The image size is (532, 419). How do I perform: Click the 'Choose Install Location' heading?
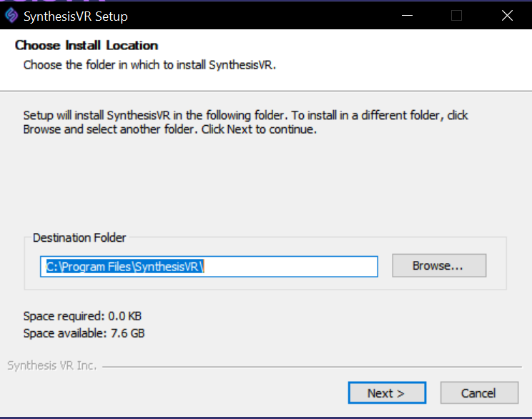tap(87, 45)
